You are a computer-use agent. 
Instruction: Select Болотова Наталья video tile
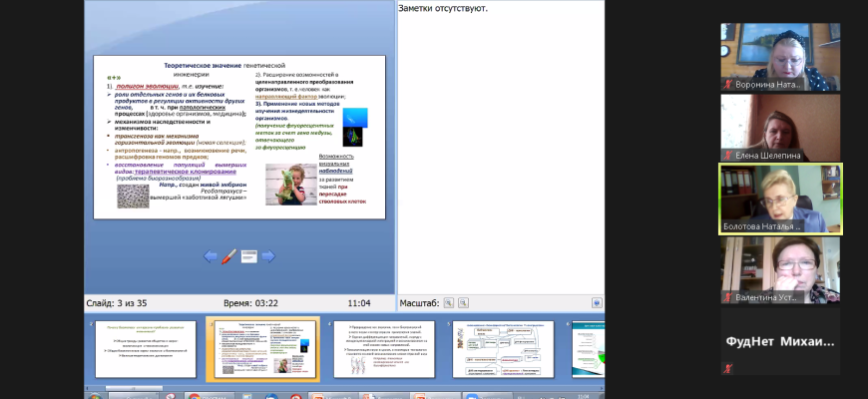[x=780, y=198]
